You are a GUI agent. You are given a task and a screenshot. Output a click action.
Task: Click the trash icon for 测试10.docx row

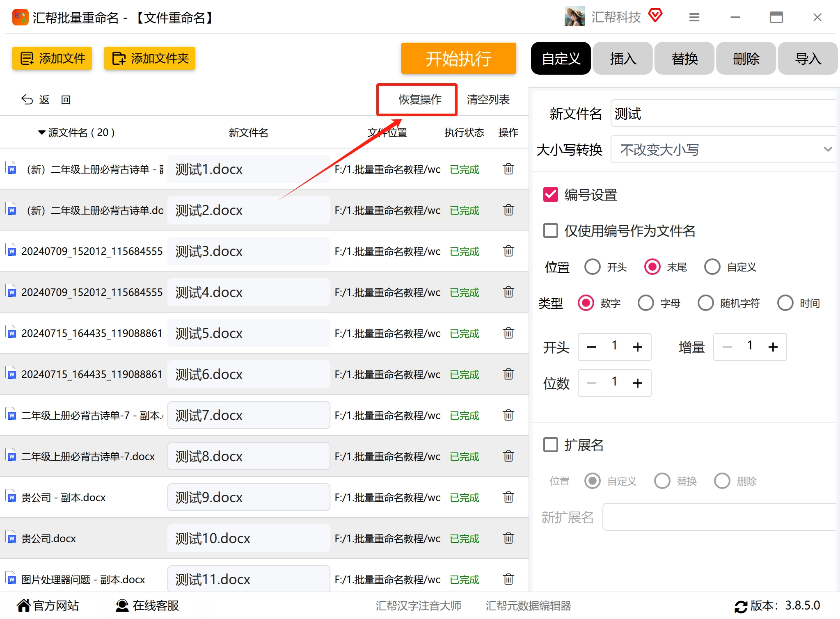(508, 538)
